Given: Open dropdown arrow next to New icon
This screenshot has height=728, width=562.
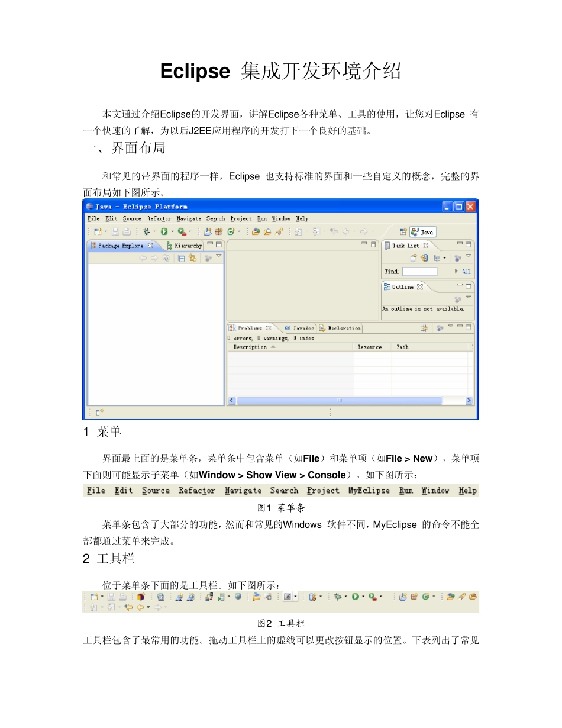Looking at the screenshot, I should [x=106, y=232].
